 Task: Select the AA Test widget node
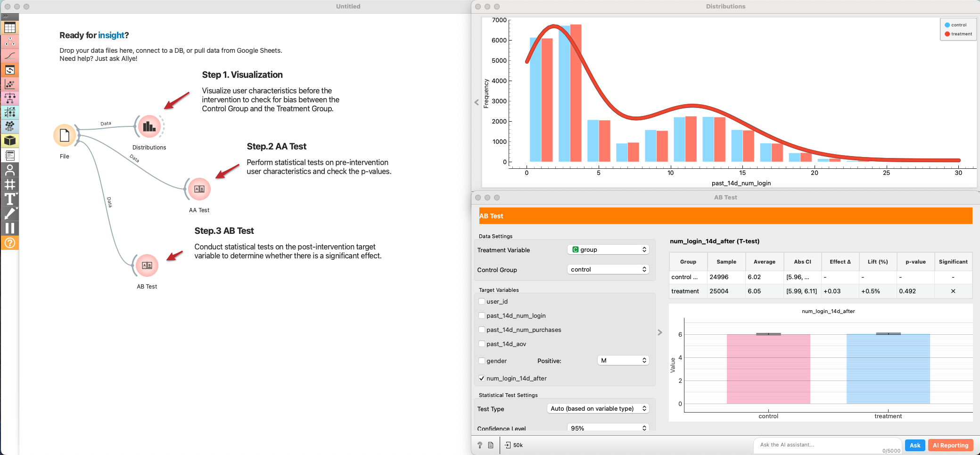(x=199, y=189)
